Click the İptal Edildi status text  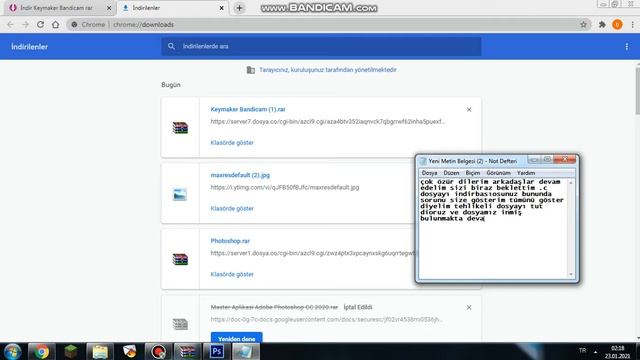click(x=358, y=307)
